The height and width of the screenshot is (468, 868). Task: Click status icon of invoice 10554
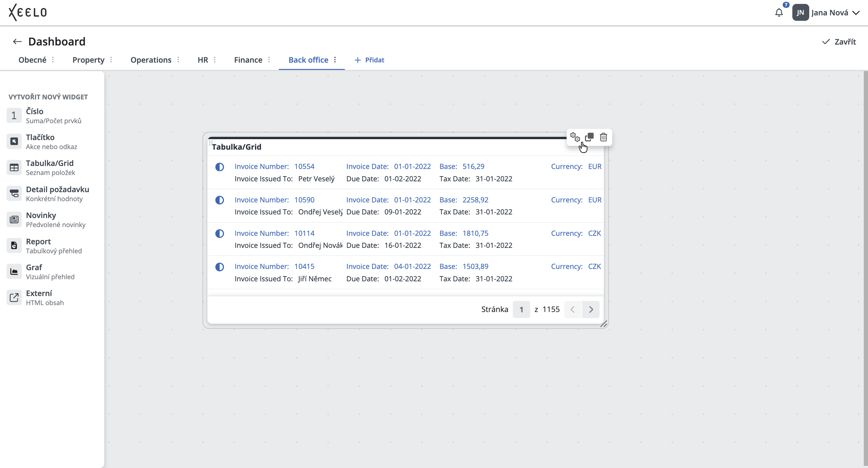click(x=219, y=167)
